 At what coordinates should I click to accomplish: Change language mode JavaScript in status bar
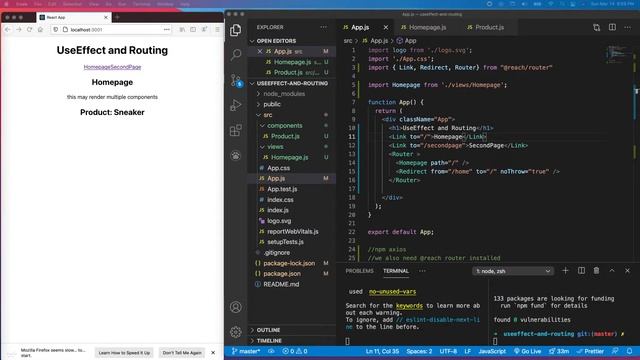[492, 351]
